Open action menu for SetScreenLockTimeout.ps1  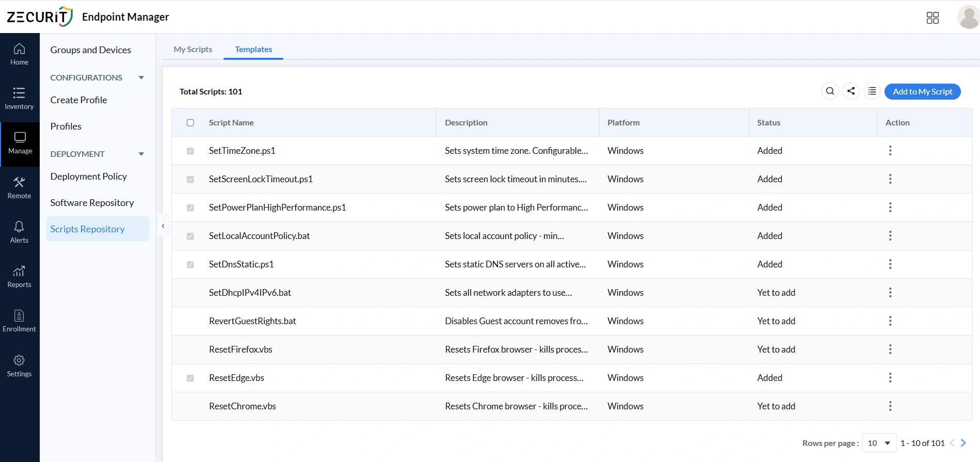pyautogui.click(x=890, y=179)
